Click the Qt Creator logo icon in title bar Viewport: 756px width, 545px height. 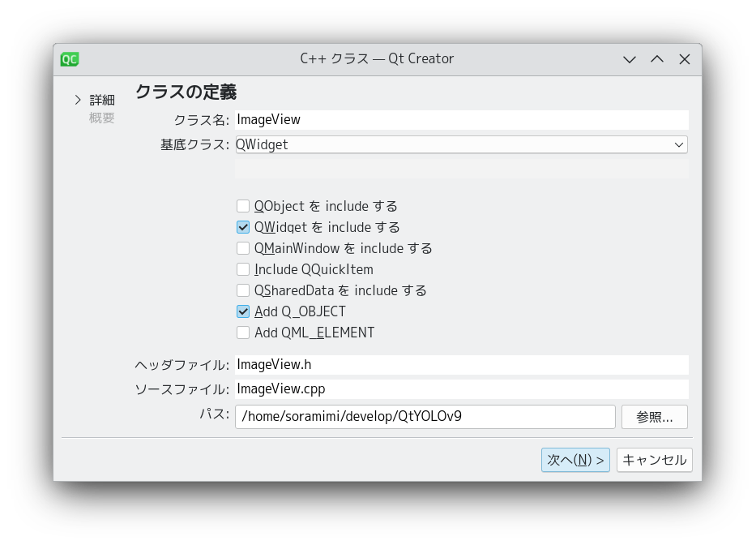[x=70, y=59]
